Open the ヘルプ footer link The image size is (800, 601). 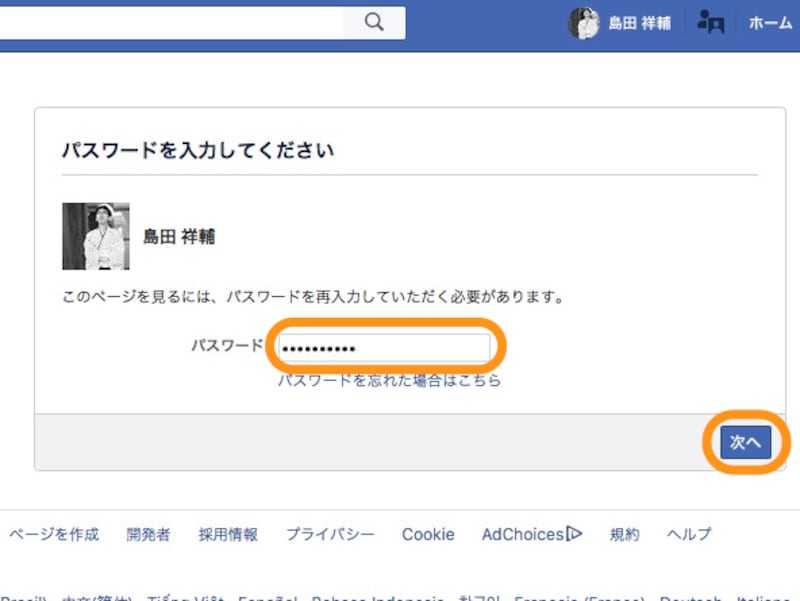click(686, 534)
